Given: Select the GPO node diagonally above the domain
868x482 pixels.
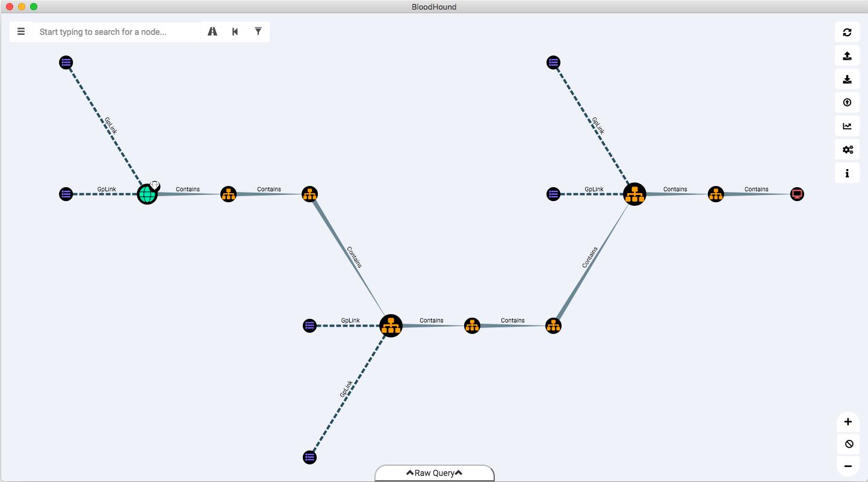Looking at the screenshot, I should pyautogui.click(x=66, y=62).
